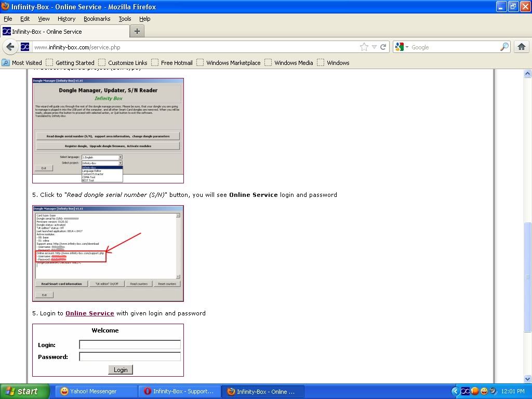Open the View menu

click(44, 19)
